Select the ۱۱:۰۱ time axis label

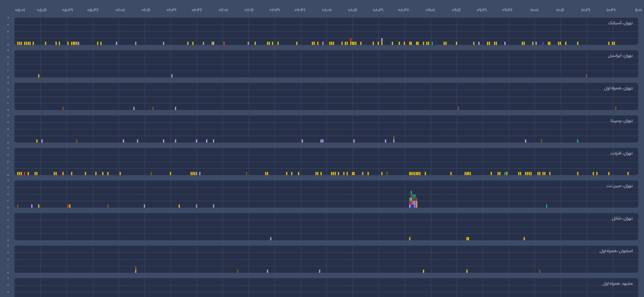tap(638, 10)
